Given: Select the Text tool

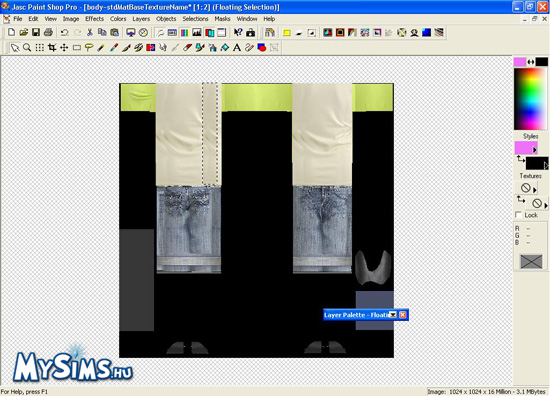Looking at the screenshot, I should coord(237,47).
